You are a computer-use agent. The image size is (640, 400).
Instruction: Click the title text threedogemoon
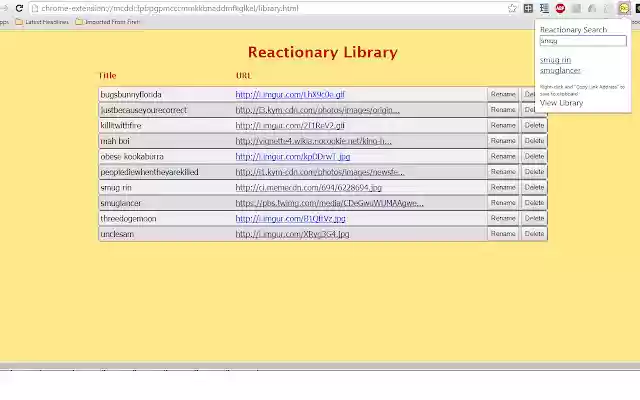coord(128,219)
